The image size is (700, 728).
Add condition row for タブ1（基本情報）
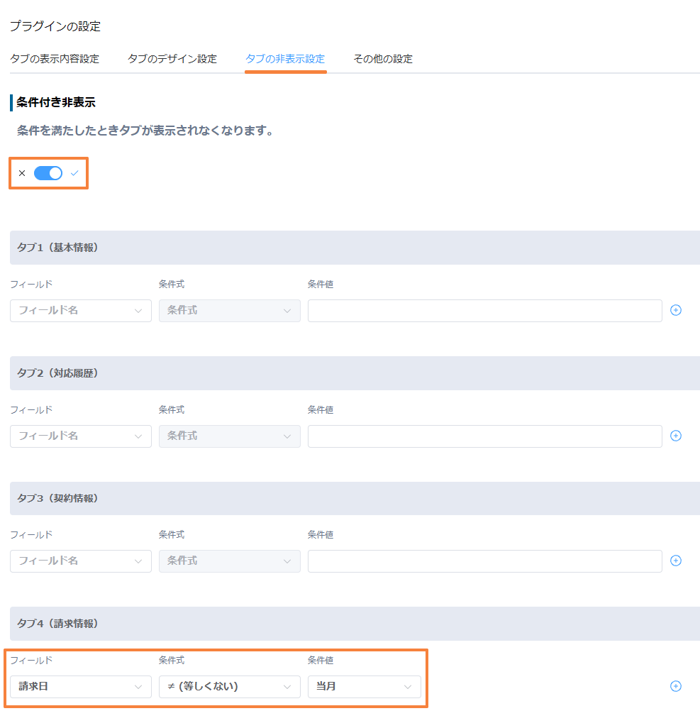[676, 310]
